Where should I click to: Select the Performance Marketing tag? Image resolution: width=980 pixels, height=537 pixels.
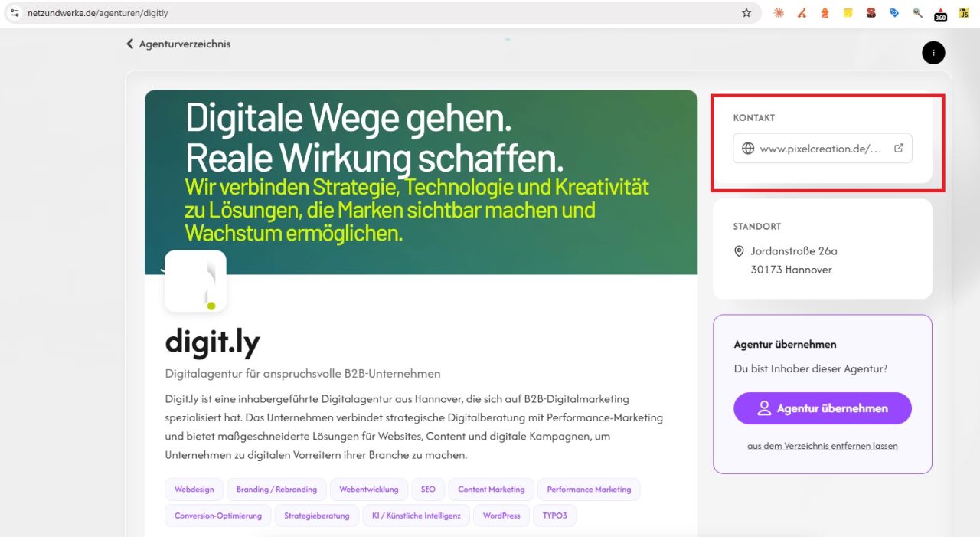tap(589, 490)
